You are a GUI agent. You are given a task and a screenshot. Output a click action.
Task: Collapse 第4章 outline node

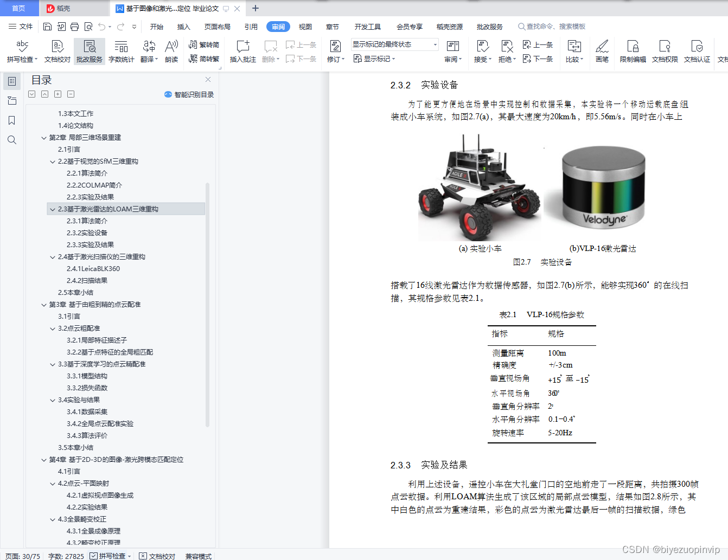coord(44,460)
